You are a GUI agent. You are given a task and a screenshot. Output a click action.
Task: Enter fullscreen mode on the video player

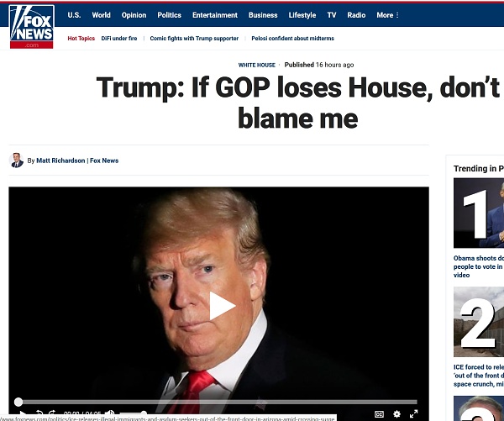413,413
